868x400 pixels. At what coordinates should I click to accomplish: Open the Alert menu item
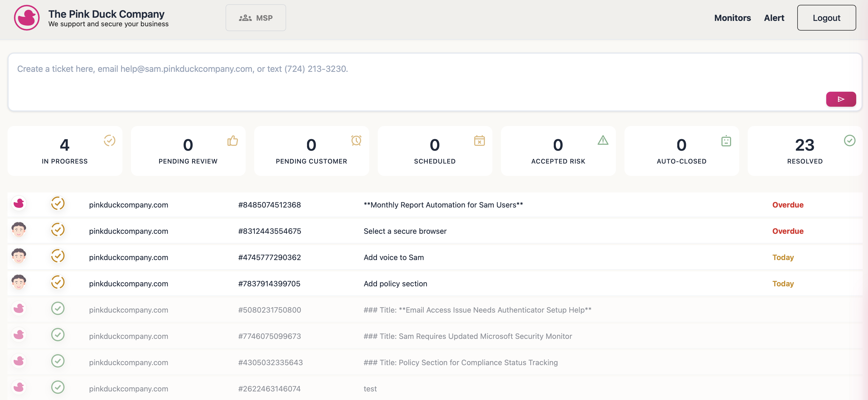click(774, 18)
